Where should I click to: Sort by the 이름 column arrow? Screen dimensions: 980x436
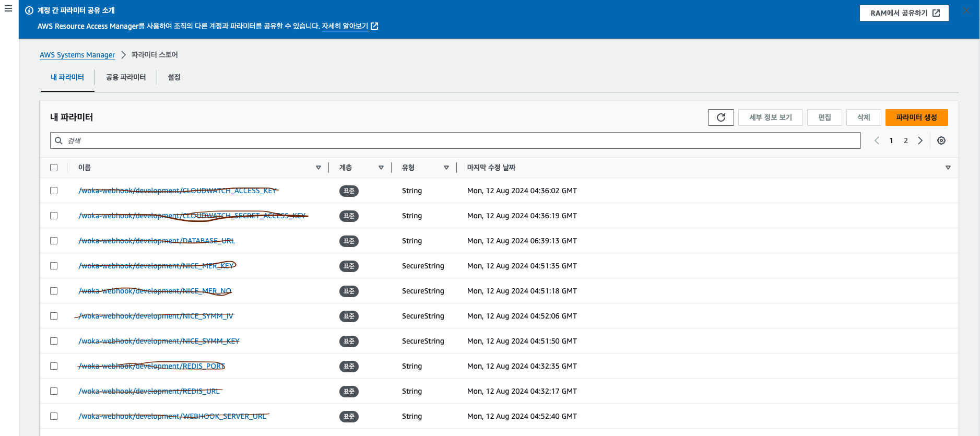tap(318, 168)
